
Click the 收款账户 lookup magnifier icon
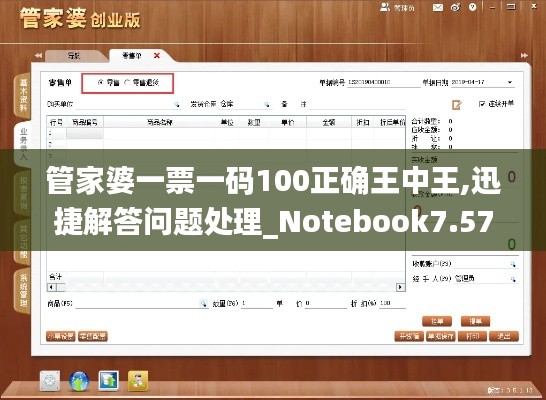[513, 265]
